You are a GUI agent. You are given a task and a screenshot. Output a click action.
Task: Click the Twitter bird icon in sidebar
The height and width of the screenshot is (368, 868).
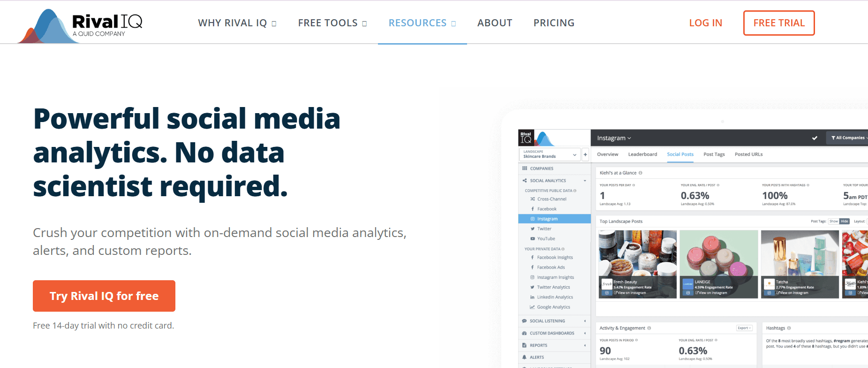pyautogui.click(x=533, y=229)
